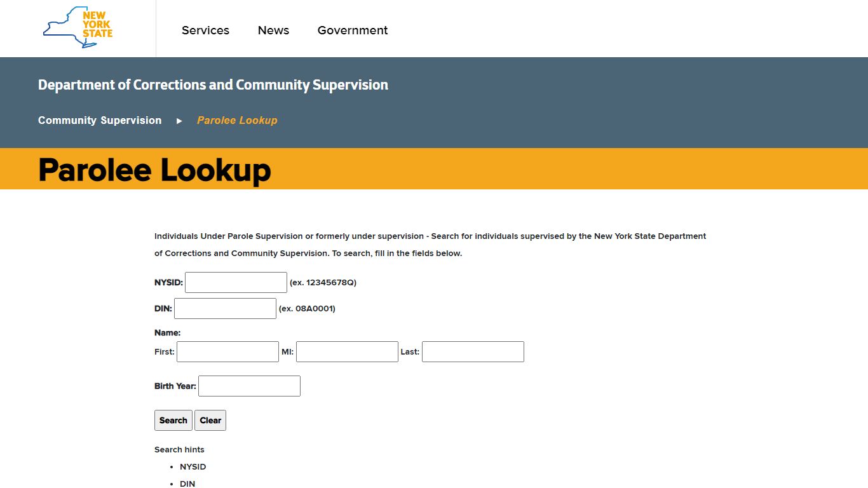Go to Community Supervision breadcrumb
868x488 pixels.
coord(100,120)
